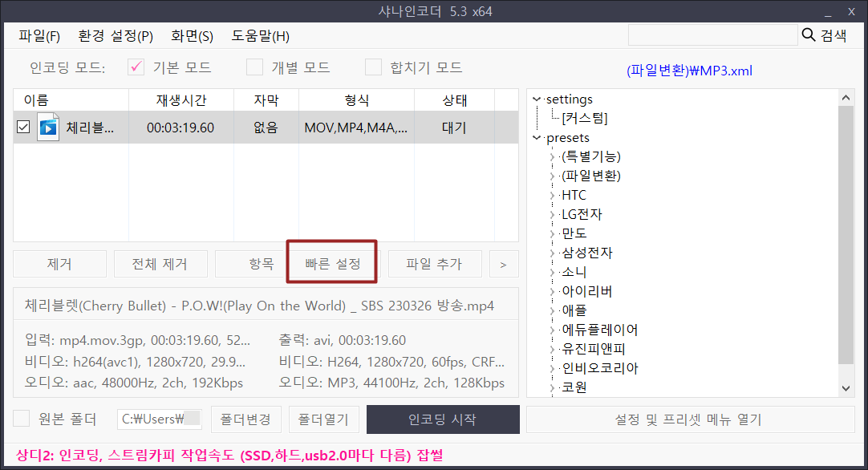Expand the 에듀플레이어 preset folder

point(553,330)
